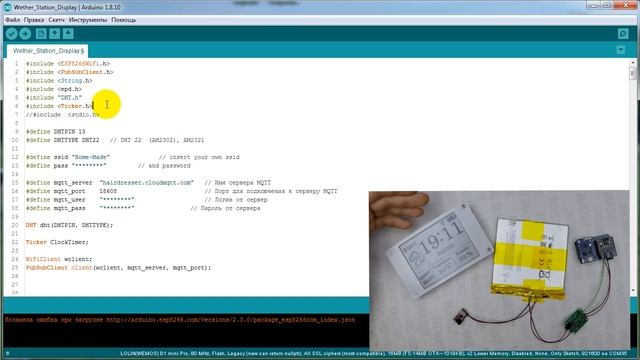The image size is (640, 360).
Task: Open the Правка menu
Action: click(34, 20)
